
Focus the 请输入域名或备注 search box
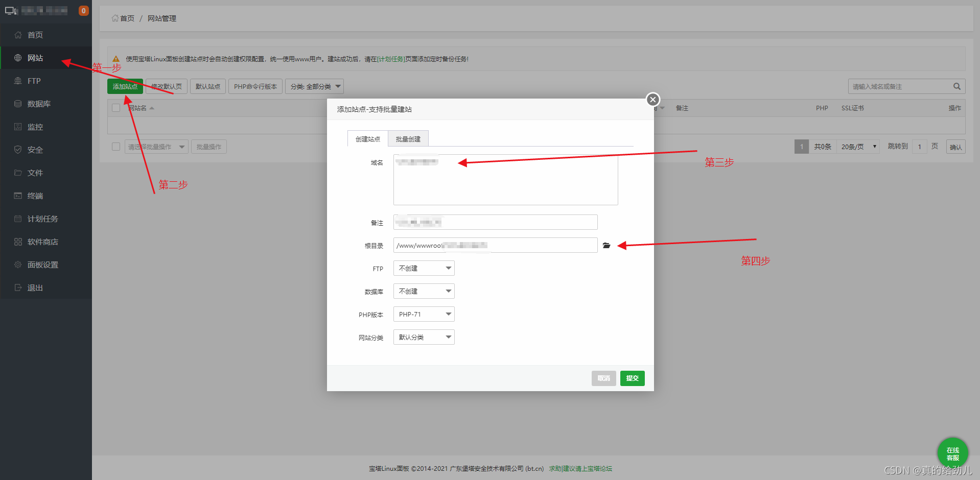tap(899, 86)
